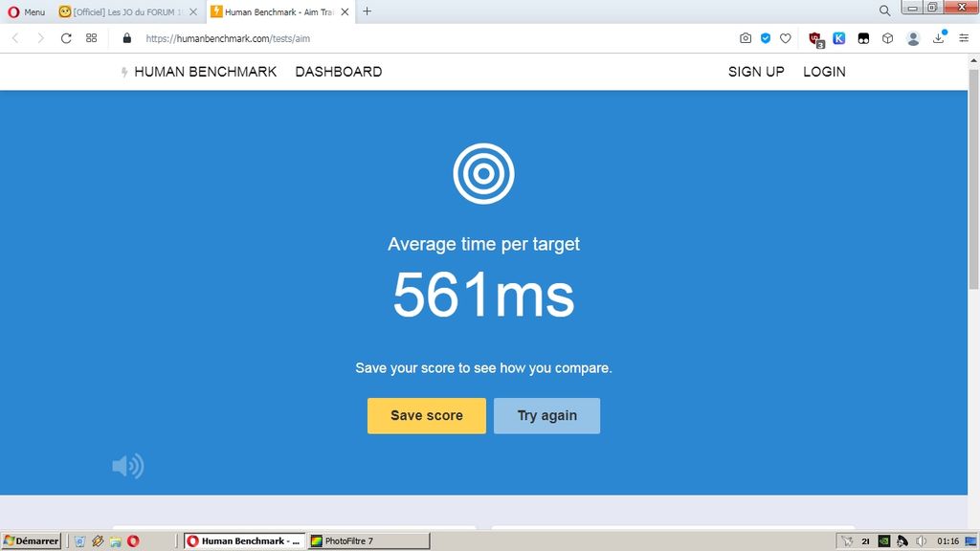
Task: Open the system volume tray icon
Action: pos(921,541)
